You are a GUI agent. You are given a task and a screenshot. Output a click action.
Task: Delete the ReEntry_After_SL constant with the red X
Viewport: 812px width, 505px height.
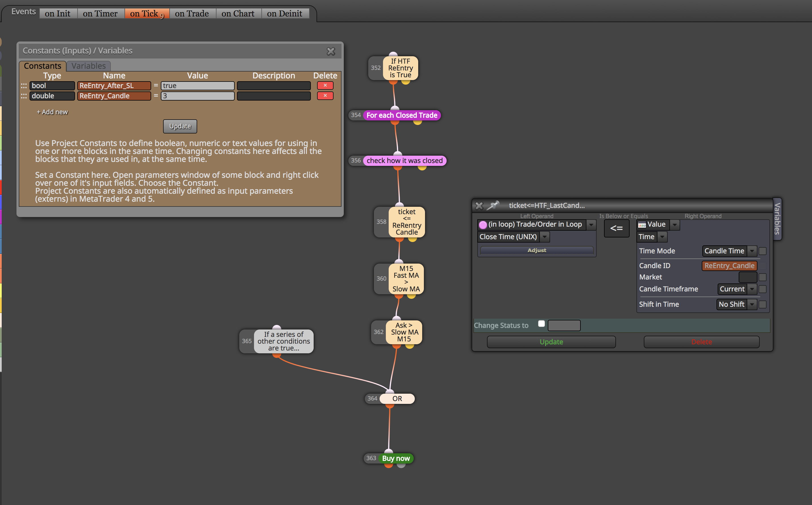point(325,85)
